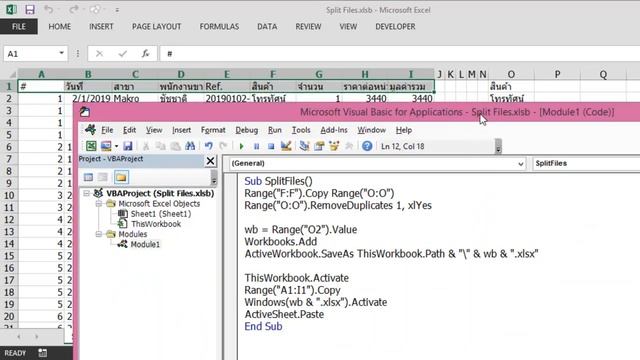Click the Insert Function fx icon

145,53
